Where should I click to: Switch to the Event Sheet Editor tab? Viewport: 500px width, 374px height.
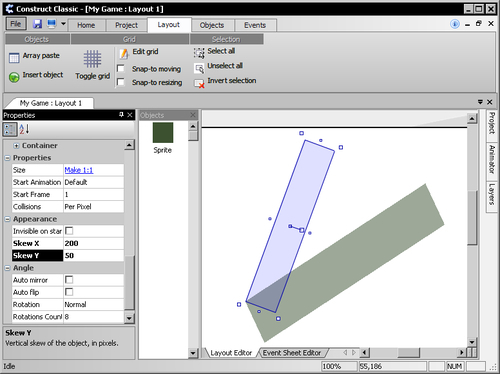click(x=292, y=353)
